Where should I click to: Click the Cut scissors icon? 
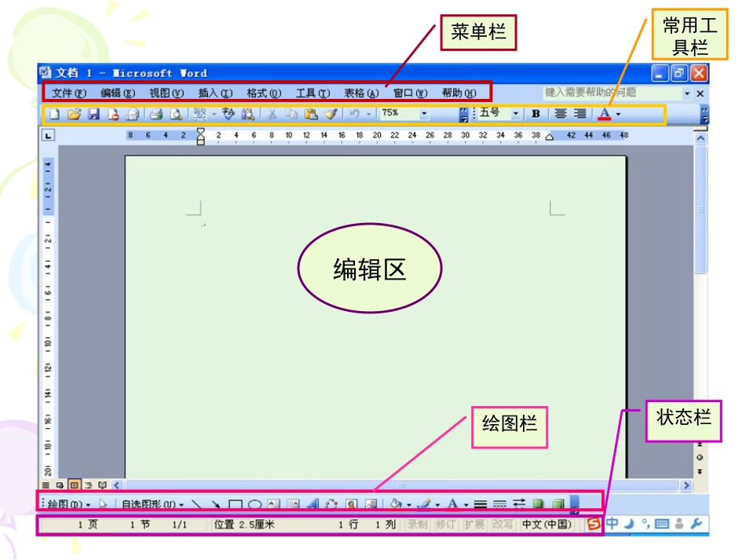(x=272, y=114)
